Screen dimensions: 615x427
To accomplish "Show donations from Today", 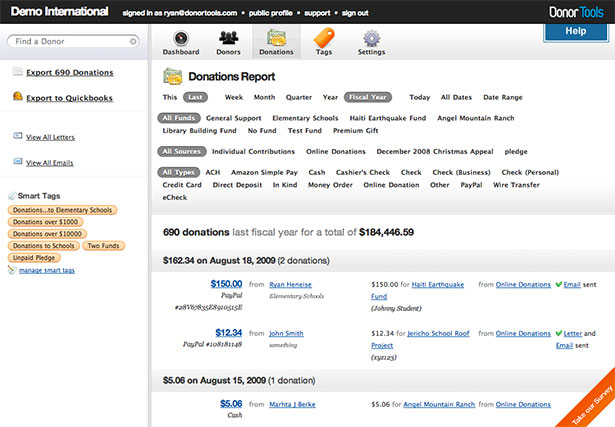I will (x=420, y=97).
